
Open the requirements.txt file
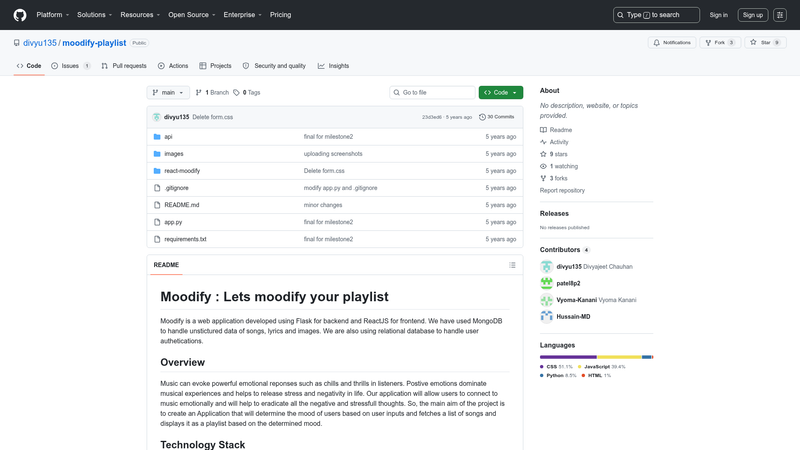[x=185, y=239]
